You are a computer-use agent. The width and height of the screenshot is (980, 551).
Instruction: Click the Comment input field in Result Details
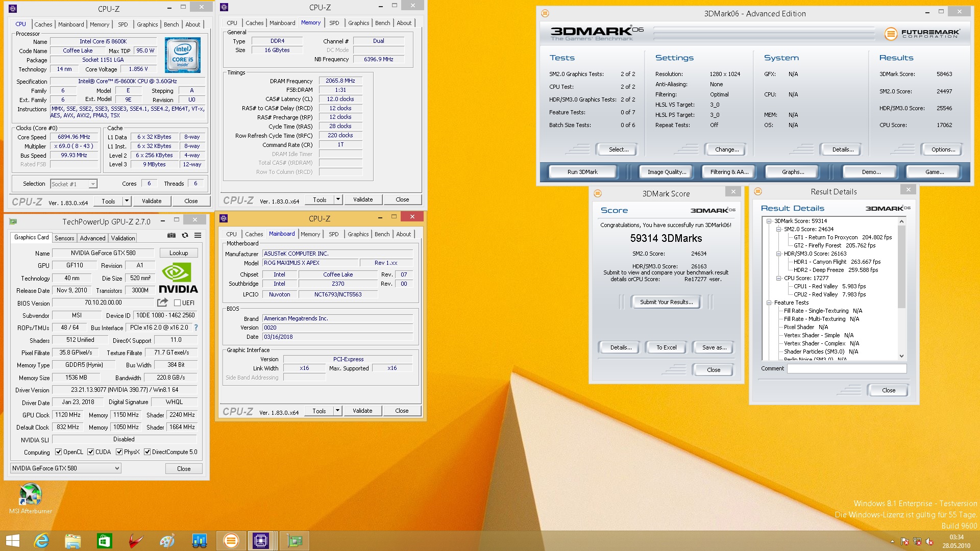point(847,368)
